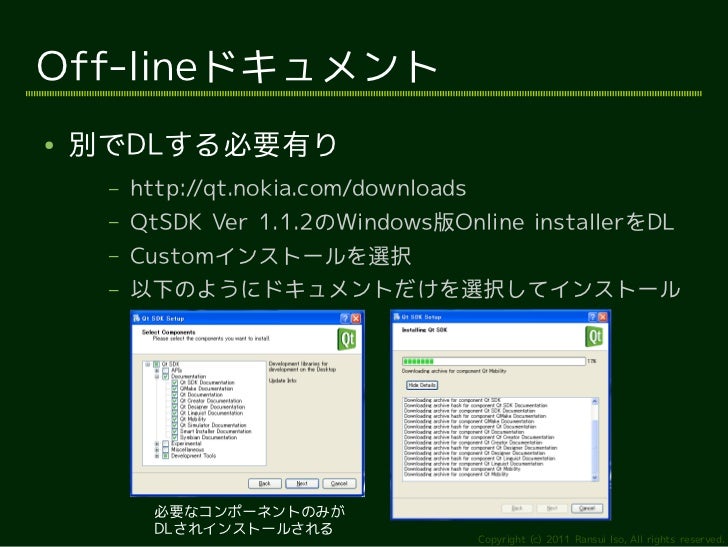Enable the Experimental checkbox
Image resolution: width=728 pixels, height=547 pixels.
pyautogui.click(x=165, y=443)
